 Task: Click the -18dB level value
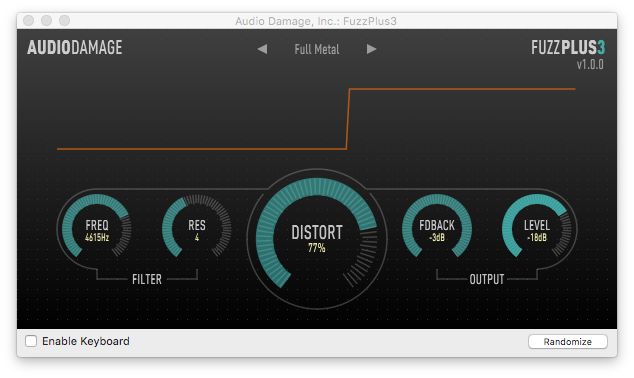537,237
